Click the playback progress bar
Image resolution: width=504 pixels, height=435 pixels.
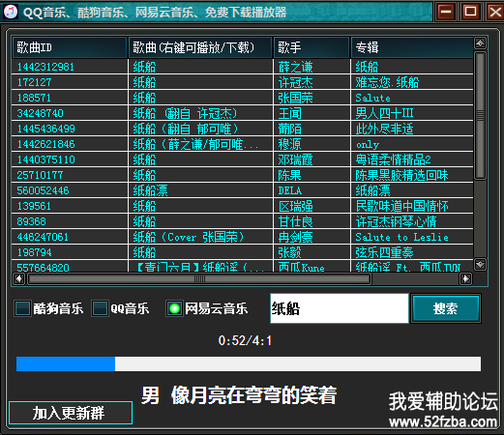tap(249, 363)
